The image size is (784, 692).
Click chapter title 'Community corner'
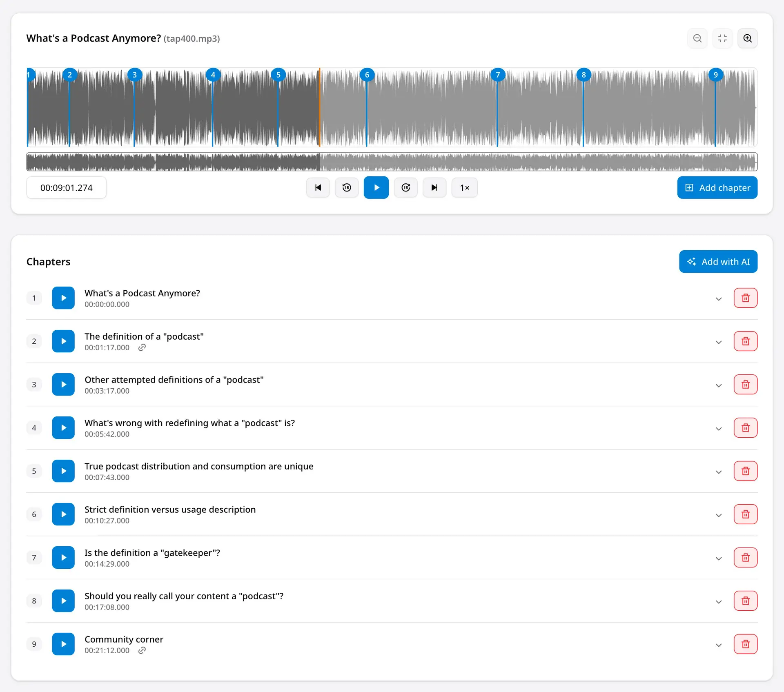pyautogui.click(x=124, y=639)
